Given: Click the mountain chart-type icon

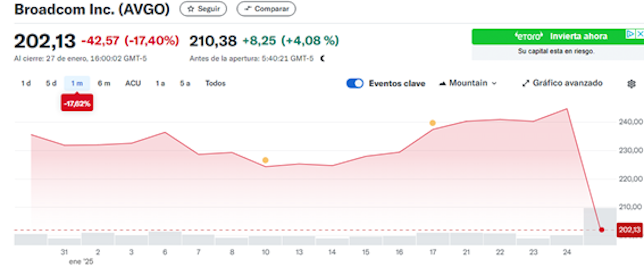Looking at the screenshot, I should tap(443, 84).
